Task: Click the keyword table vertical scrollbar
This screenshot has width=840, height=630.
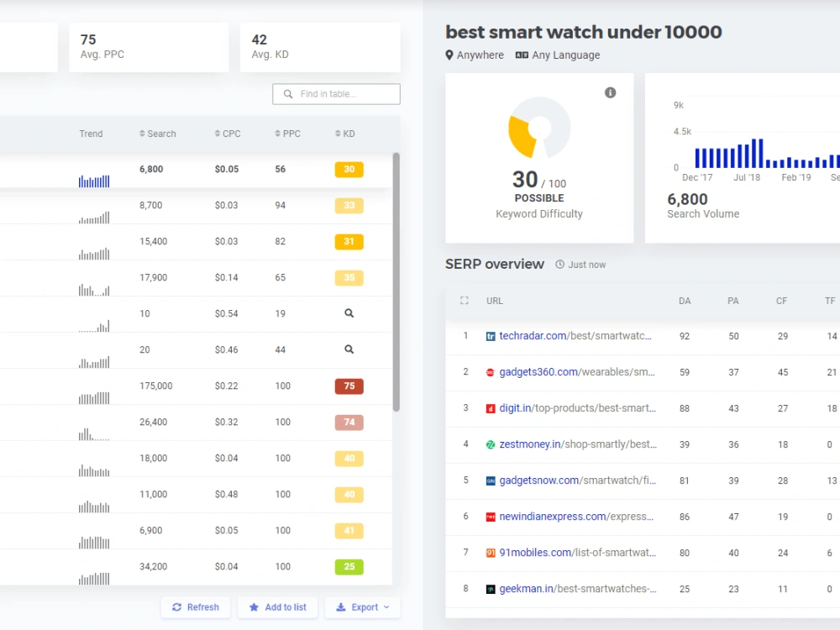Action: pos(396,282)
